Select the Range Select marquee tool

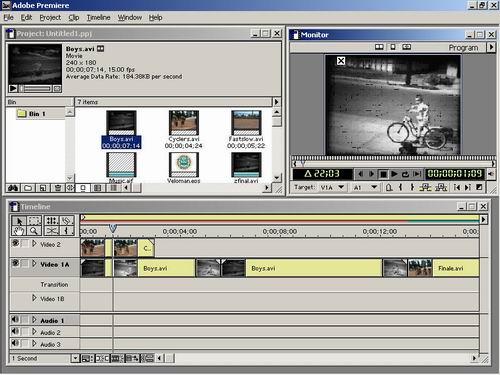click(34, 221)
